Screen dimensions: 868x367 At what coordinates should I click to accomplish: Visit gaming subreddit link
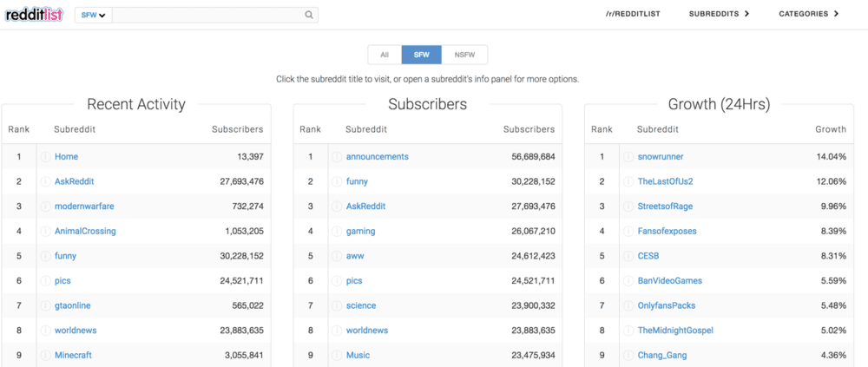[x=361, y=231]
